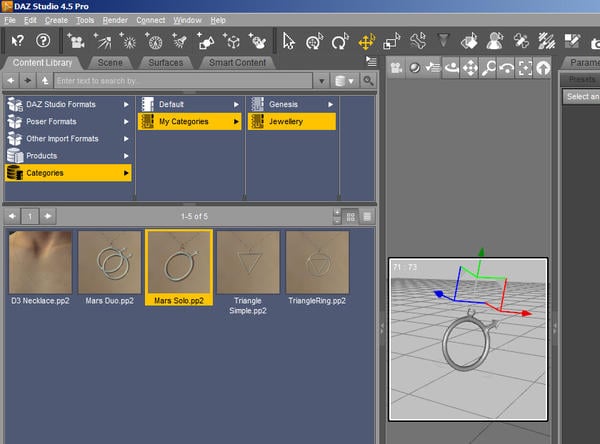This screenshot has height=444, width=600.
Task: Open the Connect menu
Action: (151, 20)
